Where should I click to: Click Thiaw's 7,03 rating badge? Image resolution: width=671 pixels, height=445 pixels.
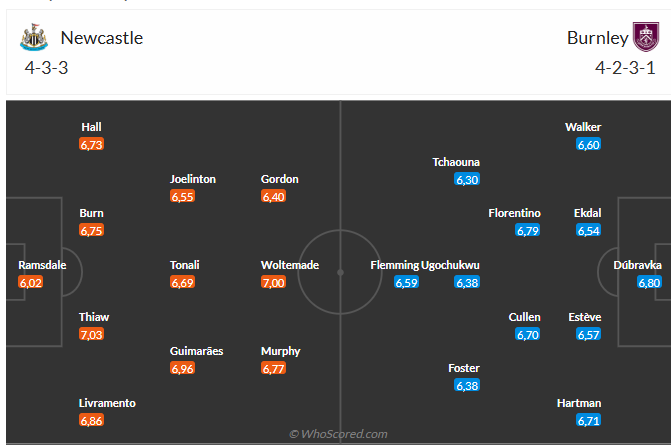91,335
